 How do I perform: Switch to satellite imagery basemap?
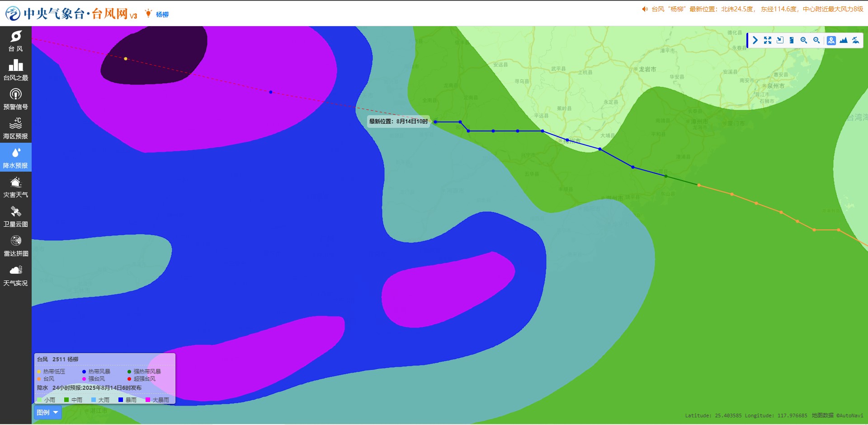click(x=856, y=40)
